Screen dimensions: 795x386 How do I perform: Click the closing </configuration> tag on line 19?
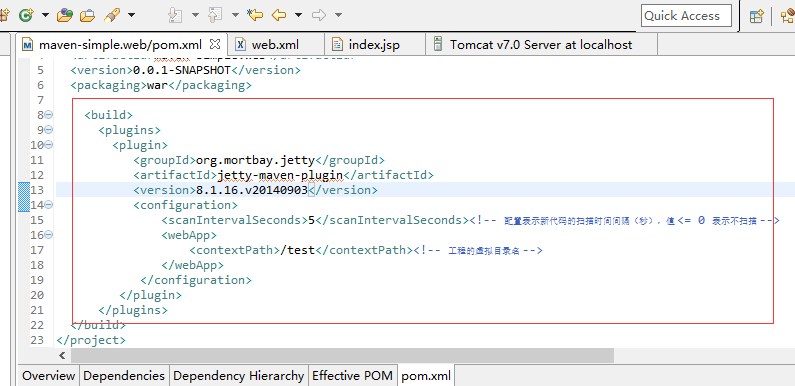point(196,280)
